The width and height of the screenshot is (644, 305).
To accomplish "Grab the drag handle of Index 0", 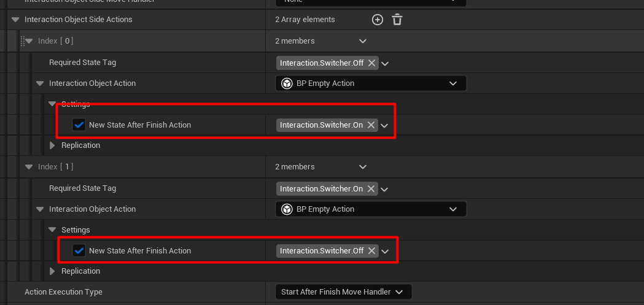I will tap(22, 41).
